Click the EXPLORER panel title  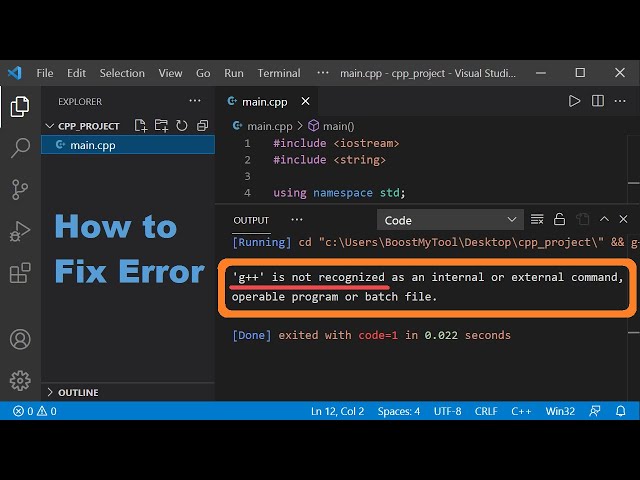(x=80, y=102)
